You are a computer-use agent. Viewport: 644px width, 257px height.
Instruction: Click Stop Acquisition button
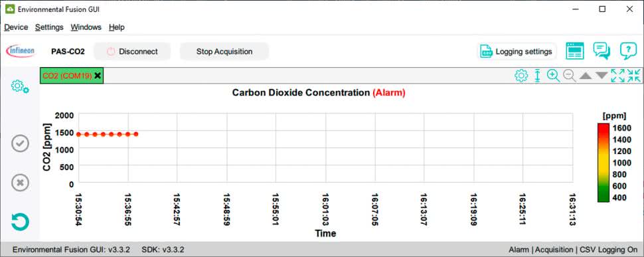224,51
